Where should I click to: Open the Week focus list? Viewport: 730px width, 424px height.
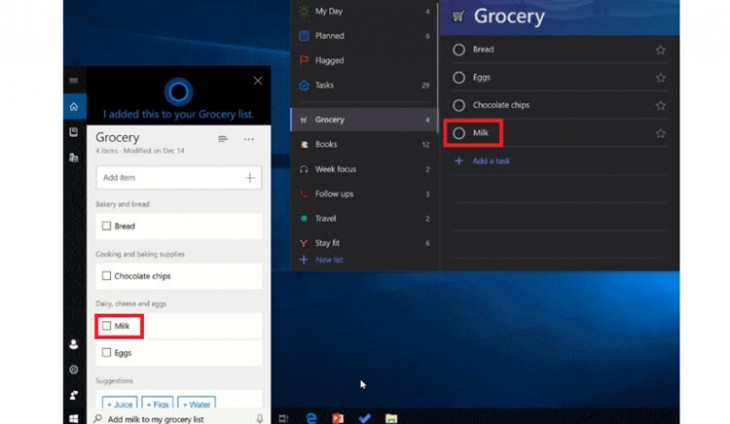[364, 169]
